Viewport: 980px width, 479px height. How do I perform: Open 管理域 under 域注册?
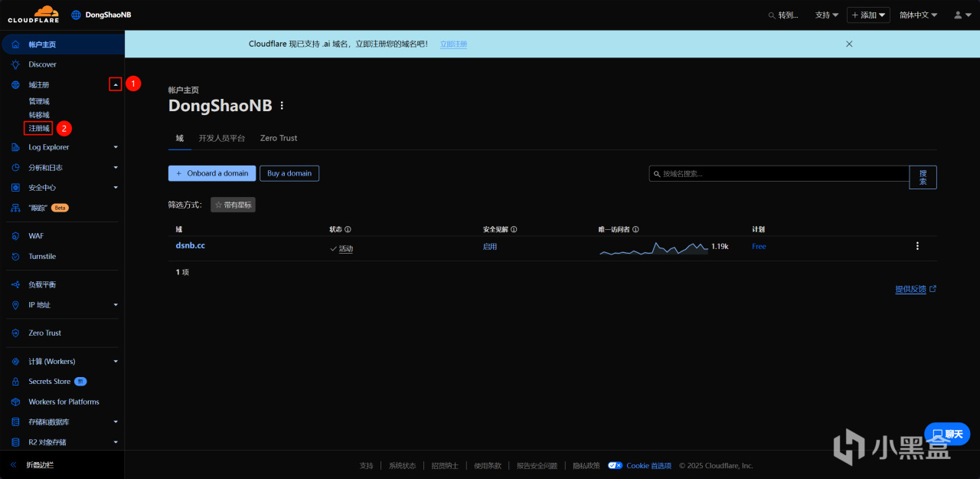(39, 101)
